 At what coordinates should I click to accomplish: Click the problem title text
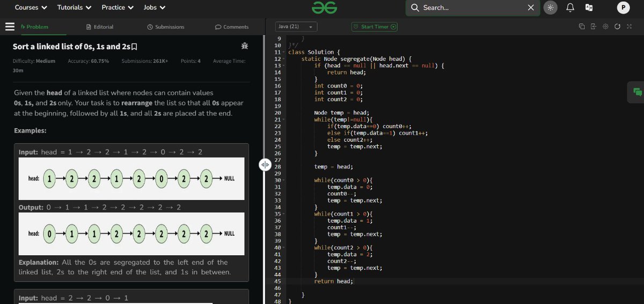[x=71, y=47]
